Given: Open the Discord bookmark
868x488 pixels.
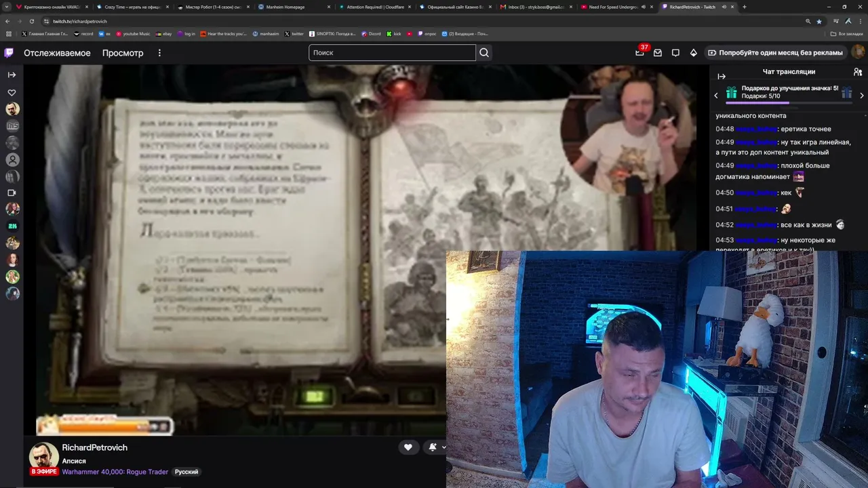Looking at the screenshot, I should [x=371, y=33].
